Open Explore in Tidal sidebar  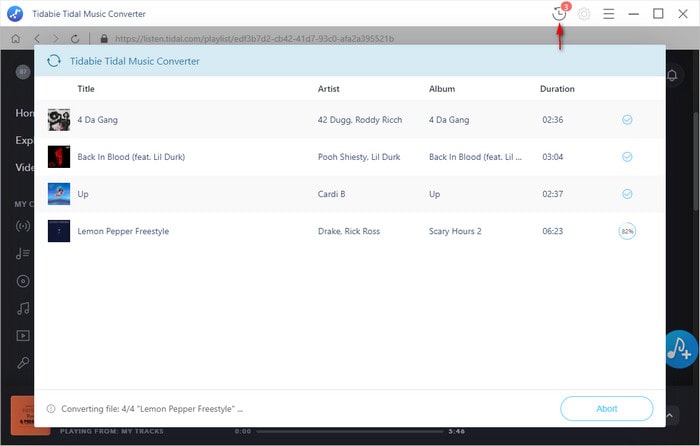pos(24,140)
